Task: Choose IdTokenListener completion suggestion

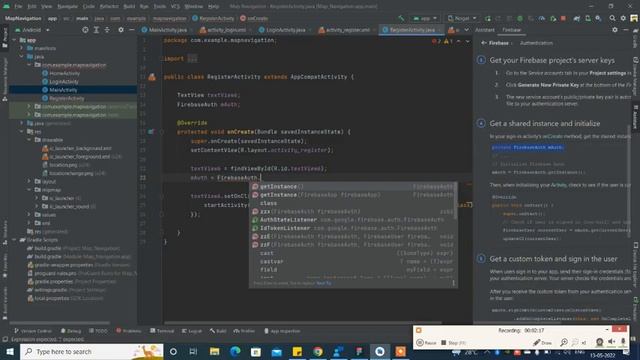Action: pos(353,228)
